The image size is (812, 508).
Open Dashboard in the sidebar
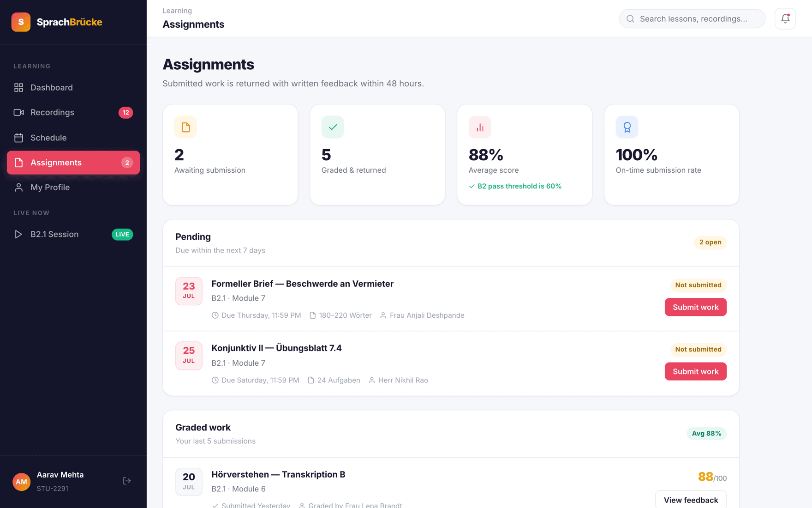[73, 88]
